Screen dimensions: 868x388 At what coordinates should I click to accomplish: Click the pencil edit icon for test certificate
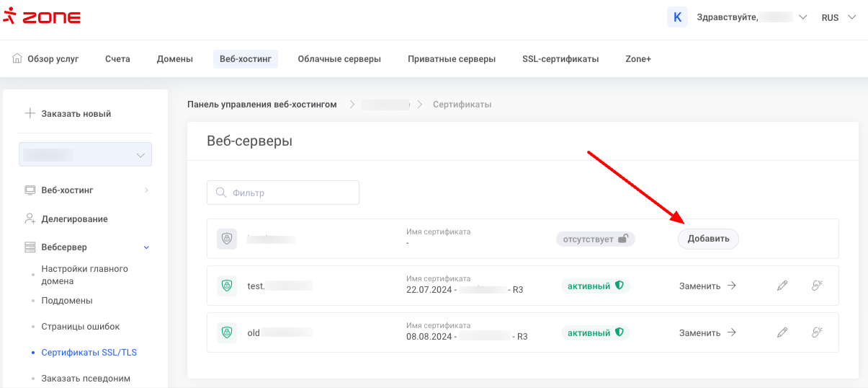pyautogui.click(x=782, y=286)
